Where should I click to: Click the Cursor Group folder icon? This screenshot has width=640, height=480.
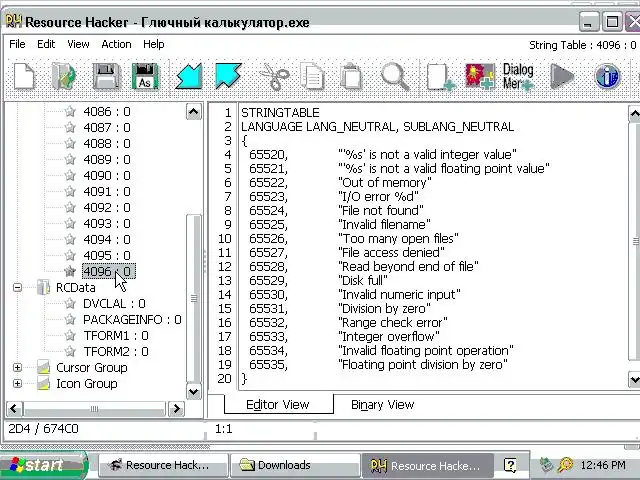pyautogui.click(x=43, y=367)
